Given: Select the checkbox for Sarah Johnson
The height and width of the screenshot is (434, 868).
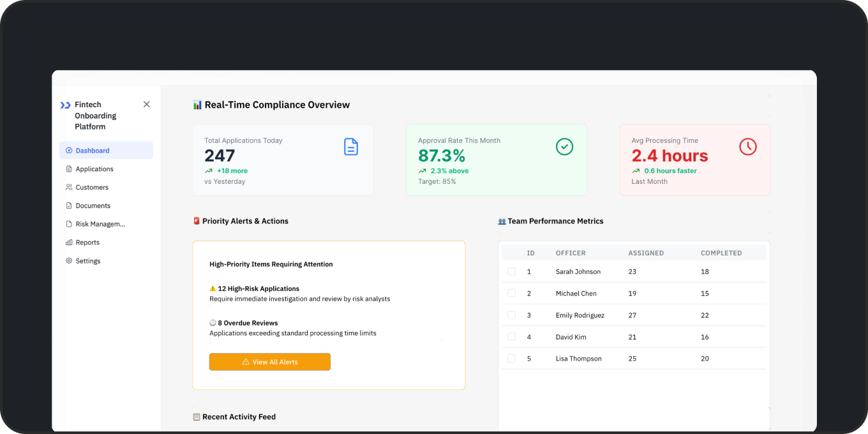Looking at the screenshot, I should pyautogui.click(x=511, y=271).
